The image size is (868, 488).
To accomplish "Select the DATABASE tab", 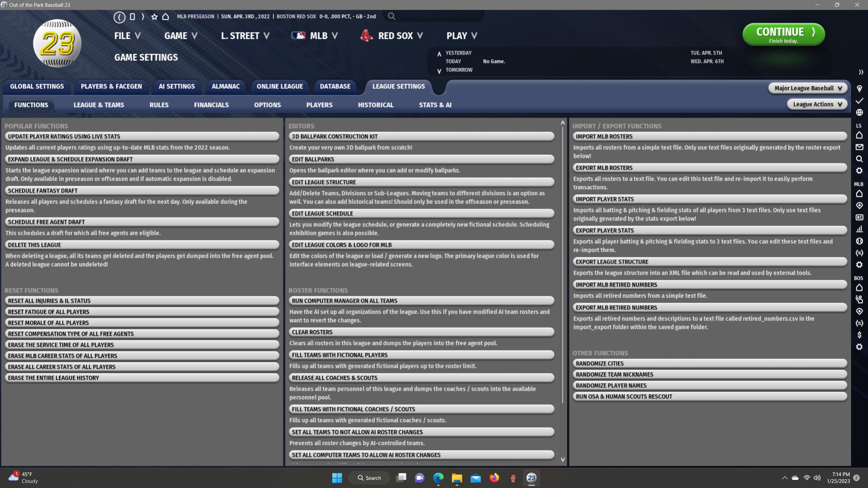I will point(335,86).
